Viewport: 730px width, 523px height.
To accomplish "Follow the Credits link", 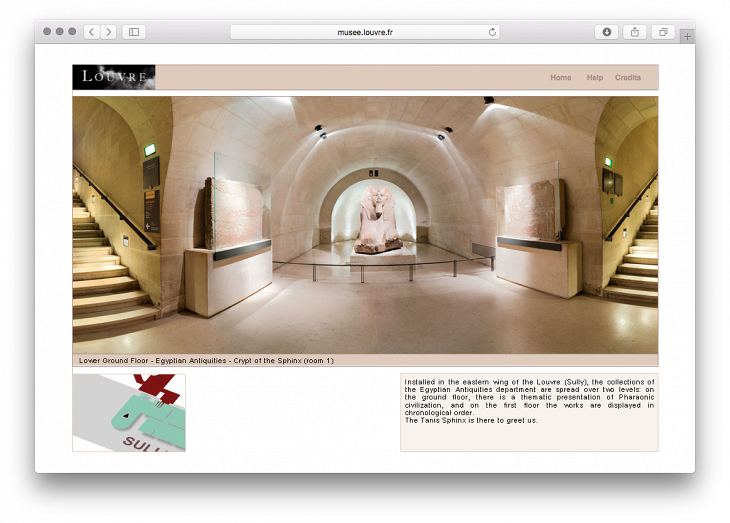I will (x=628, y=78).
